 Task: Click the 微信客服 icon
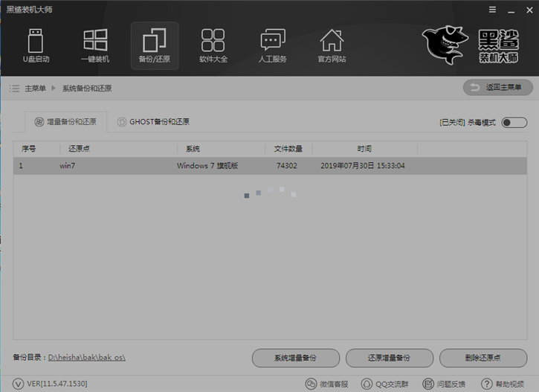328,384
